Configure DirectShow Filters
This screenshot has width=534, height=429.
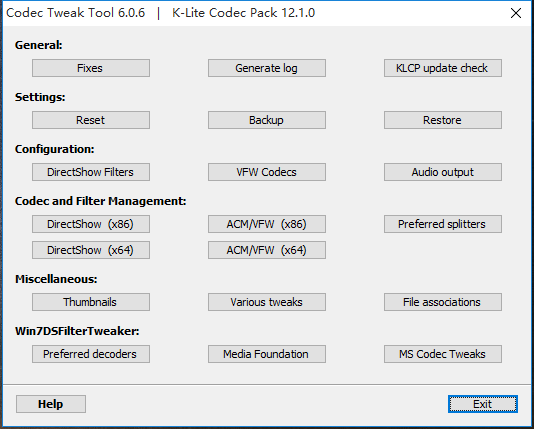coord(91,172)
